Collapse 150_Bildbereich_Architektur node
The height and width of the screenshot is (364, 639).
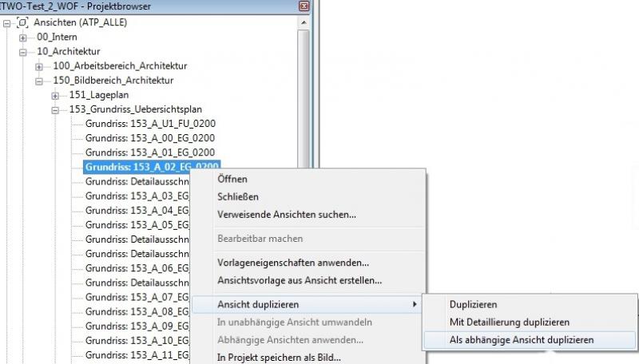click(x=39, y=81)
